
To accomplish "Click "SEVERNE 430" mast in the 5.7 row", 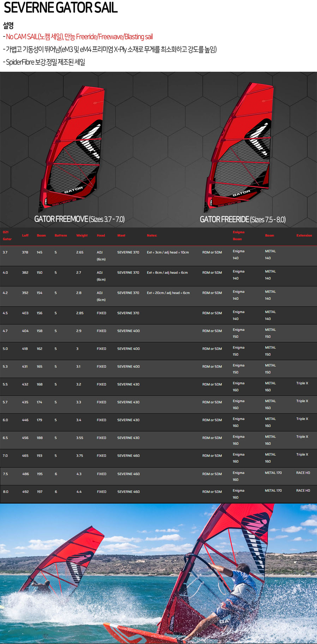I will [128, 402].
